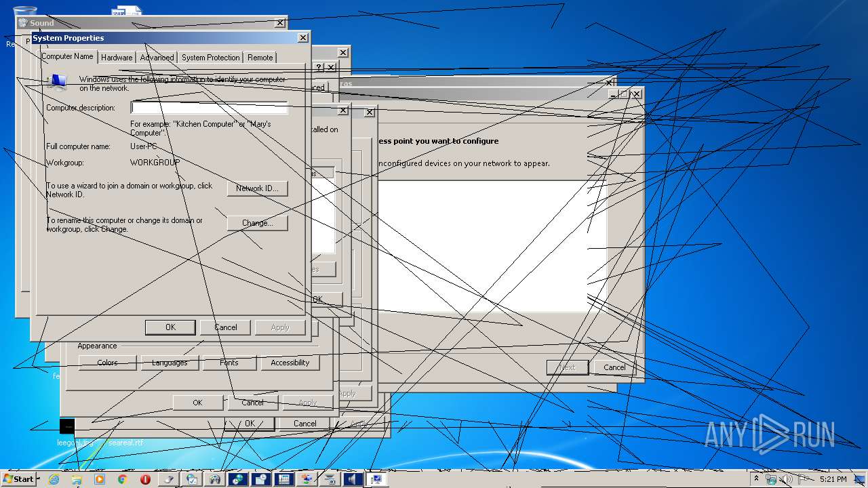The height and width of the screenshot is (488, 868).
Task: Open the Accessibility button under Appearance
Action: pyautogui.click(x=290, y=363)
